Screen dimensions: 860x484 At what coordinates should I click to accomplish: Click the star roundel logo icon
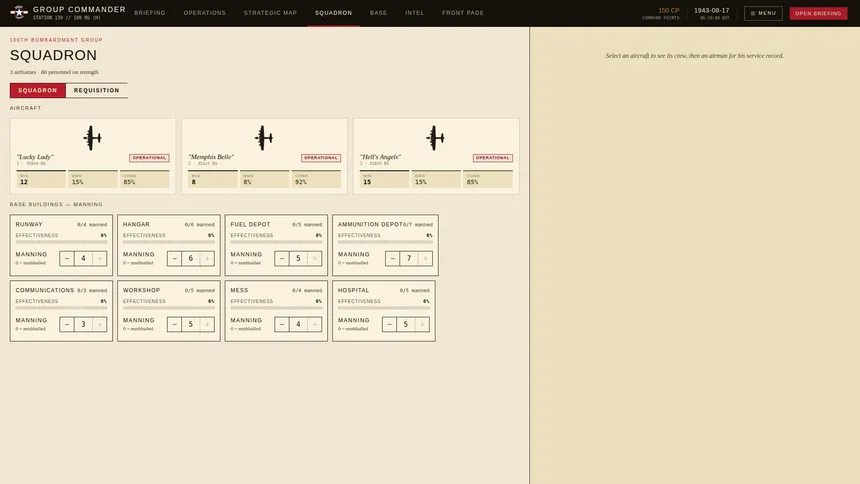click(19, 12)
